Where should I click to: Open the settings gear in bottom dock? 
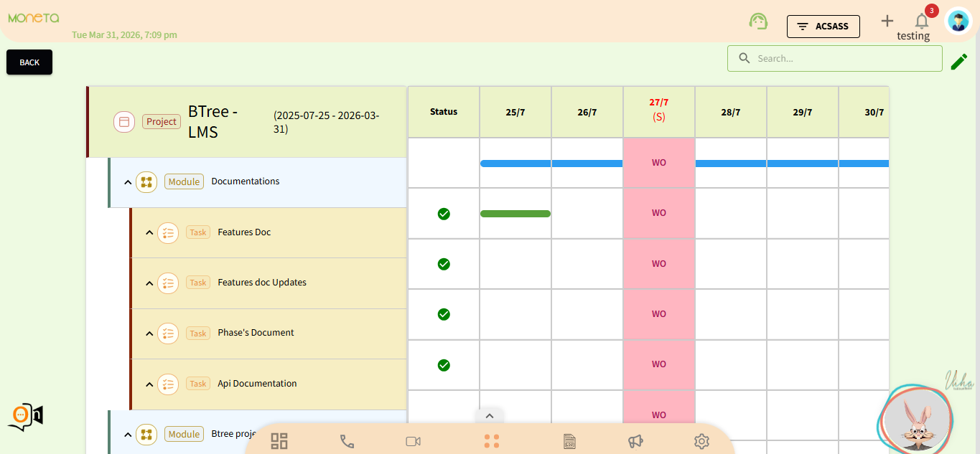pyautogui.click(x=701, y=441)
